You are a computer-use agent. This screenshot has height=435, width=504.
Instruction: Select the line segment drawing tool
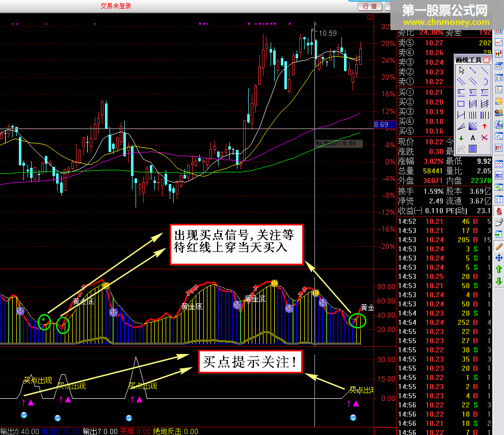(x=473, y=70)
